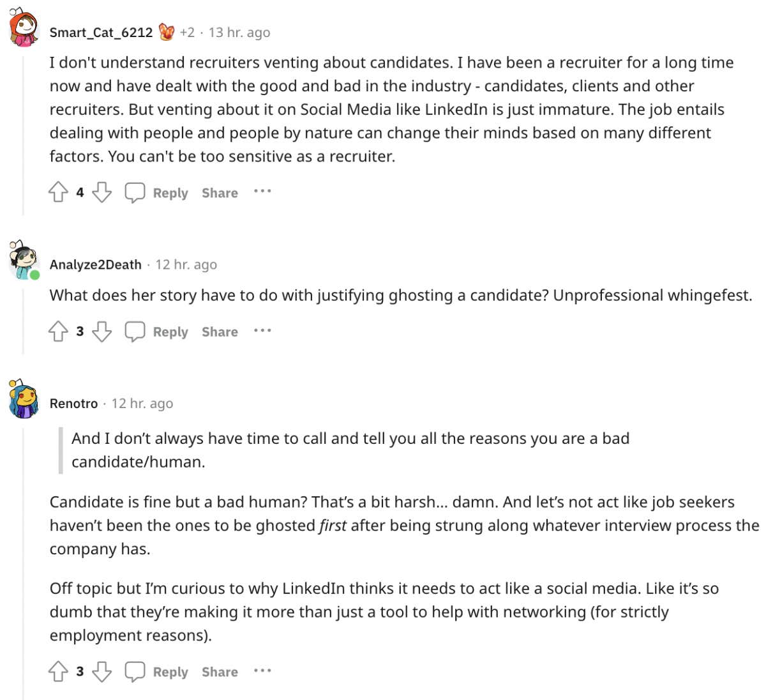This screenshot has width=766, height=700.
Task: Downvote Smart_Cat_6212's comment
Action: pos(102,192)
